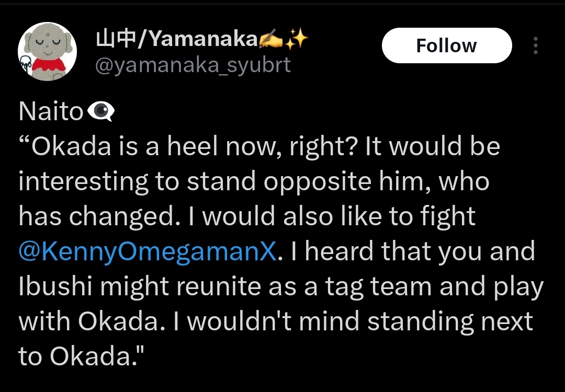Open the Yamanaka profile avatar

[48, 51]
